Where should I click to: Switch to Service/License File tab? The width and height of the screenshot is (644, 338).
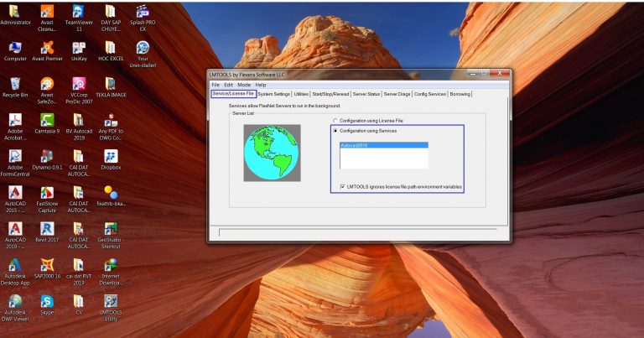pyautogui.click(x=233, y=94)
